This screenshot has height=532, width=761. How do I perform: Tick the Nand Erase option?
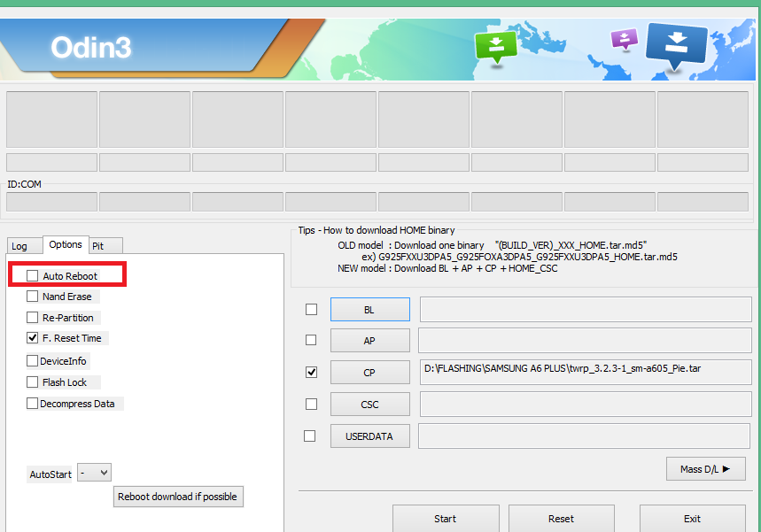pyautogui.click(x=33, y=297)
